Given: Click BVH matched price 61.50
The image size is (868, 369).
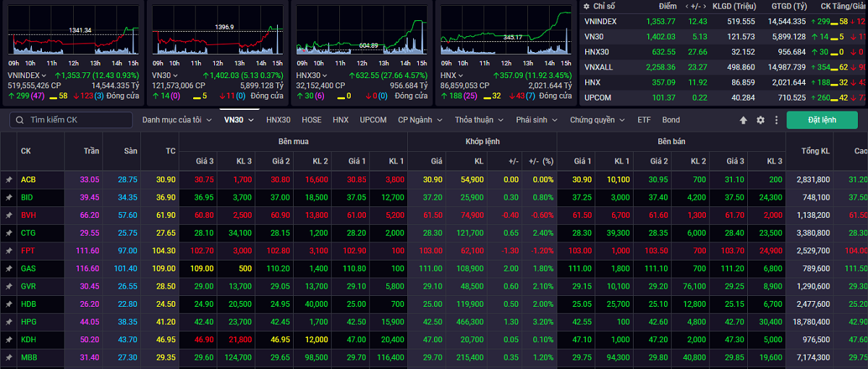Looking at the screenshot, I should click(x=433, y=215).
